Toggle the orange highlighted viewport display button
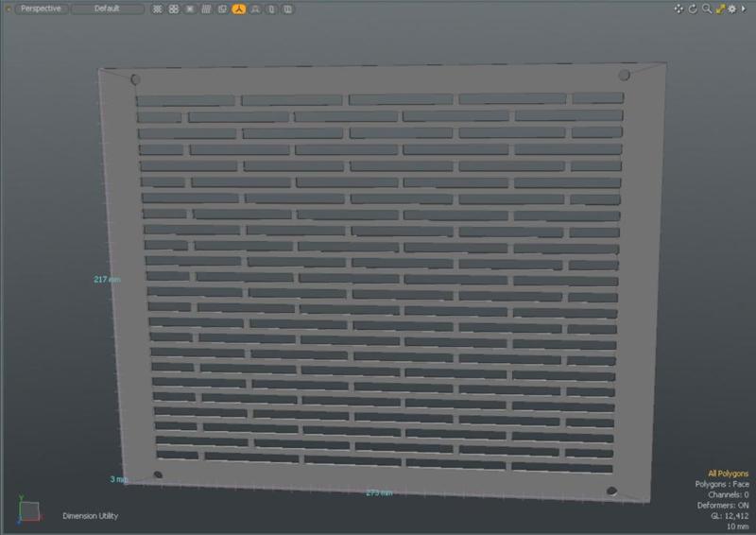Screen dimensions: 756x535 (x=239, y=9)
